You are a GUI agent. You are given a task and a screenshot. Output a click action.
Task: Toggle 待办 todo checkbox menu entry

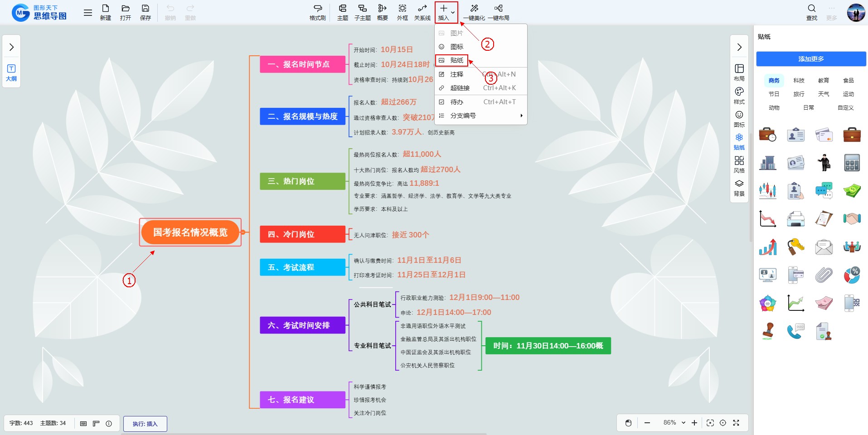pyautogui.click(x=456, y=102)
